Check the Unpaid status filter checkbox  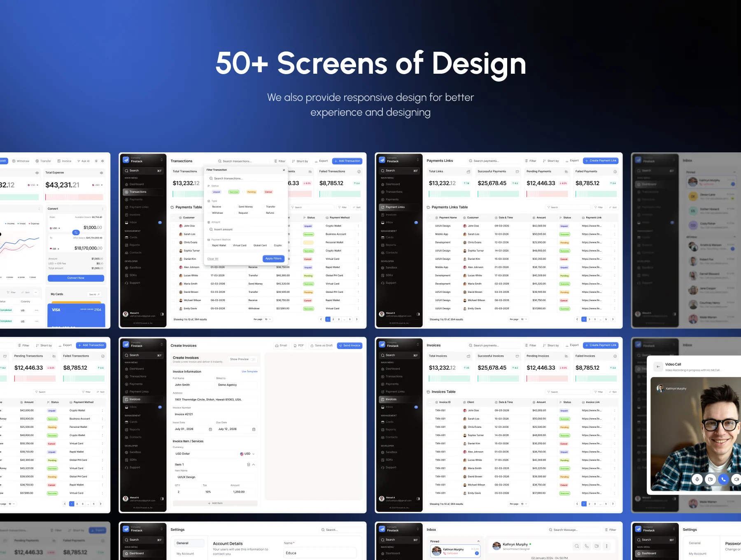[209, 192]
